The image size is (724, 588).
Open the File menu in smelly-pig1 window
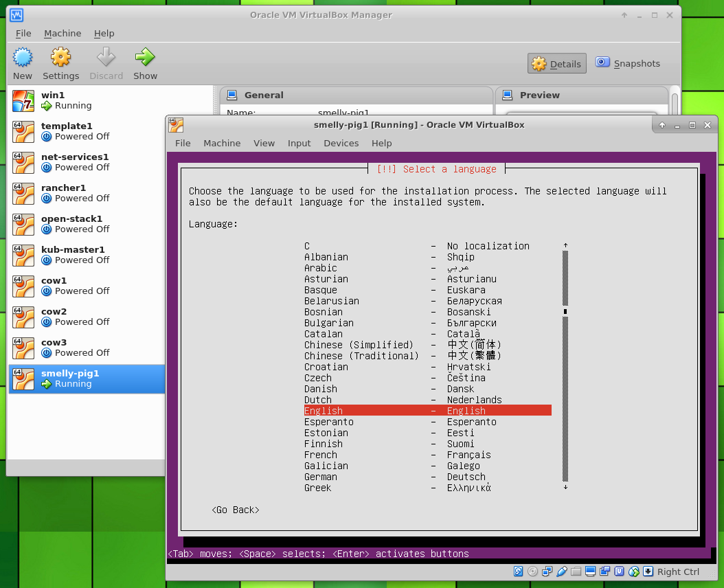click(x=183, y=143)
